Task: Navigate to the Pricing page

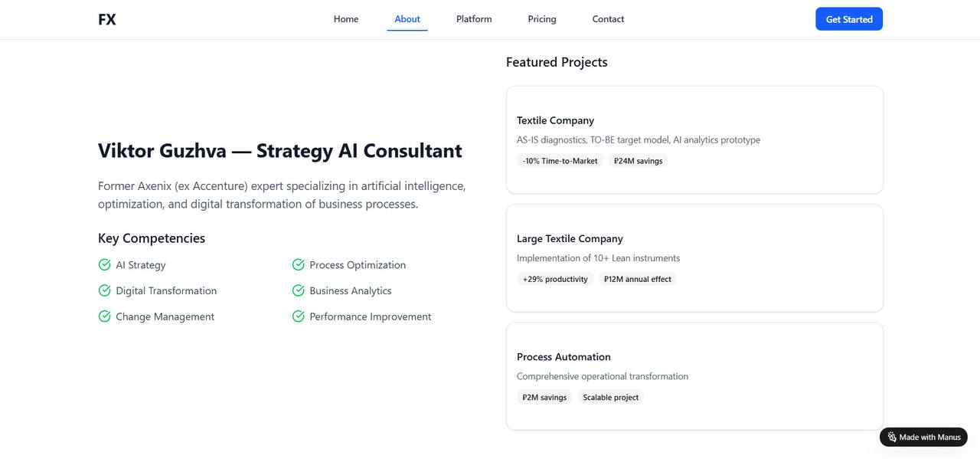Action: [x=542, y=19]
